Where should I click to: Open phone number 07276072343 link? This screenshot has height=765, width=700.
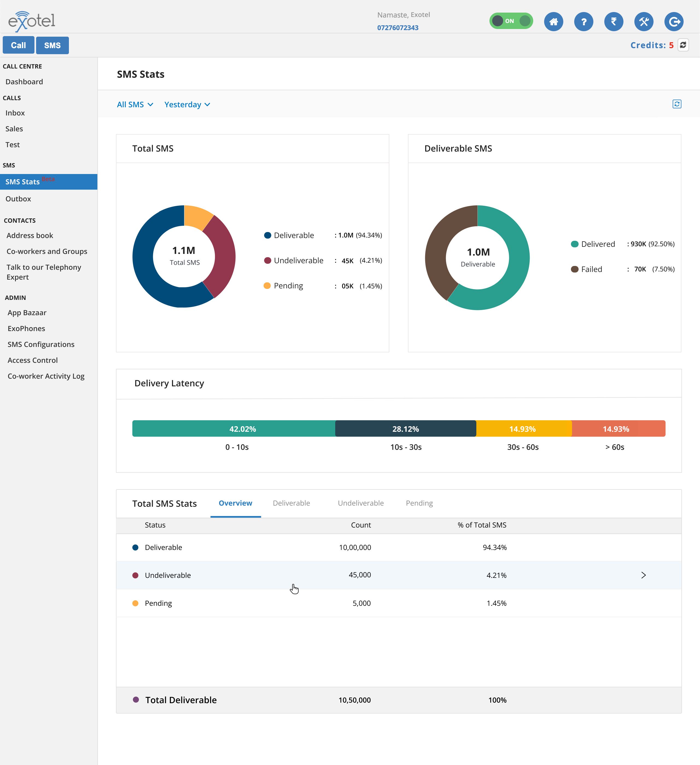click(397, 28)
